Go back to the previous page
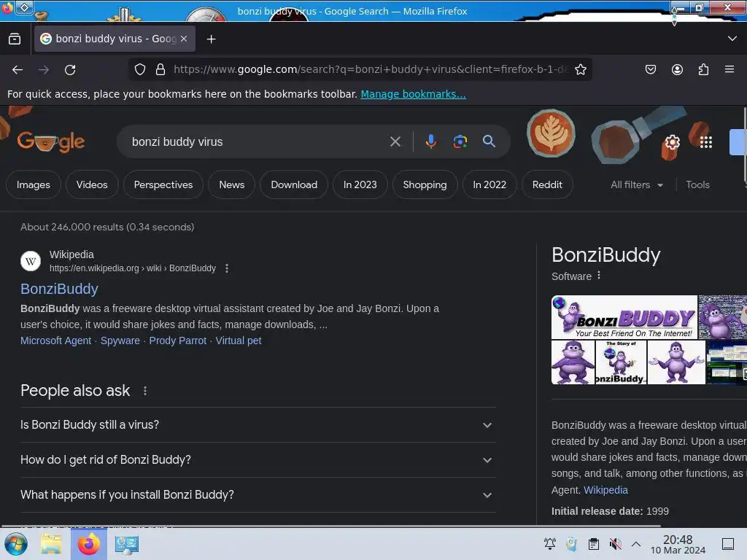The image size is (747, 560). pos(18,69)
